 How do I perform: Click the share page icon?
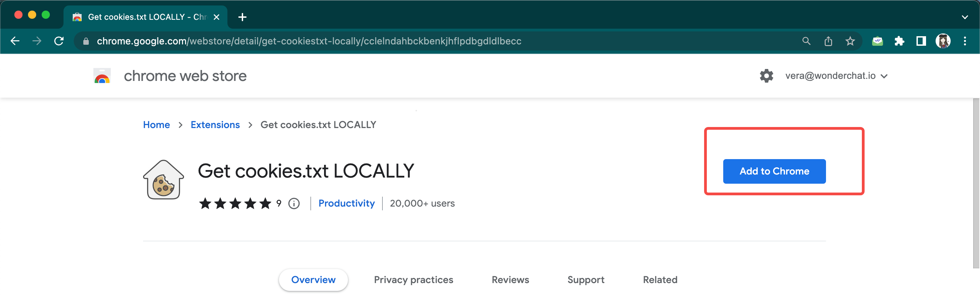pos(828,41)
